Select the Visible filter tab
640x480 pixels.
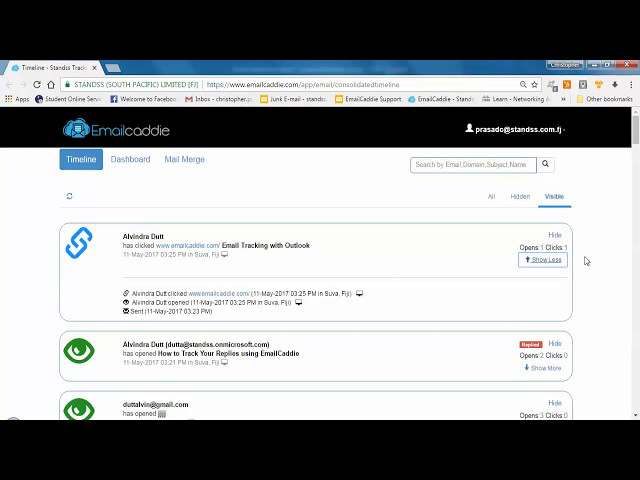554,196
